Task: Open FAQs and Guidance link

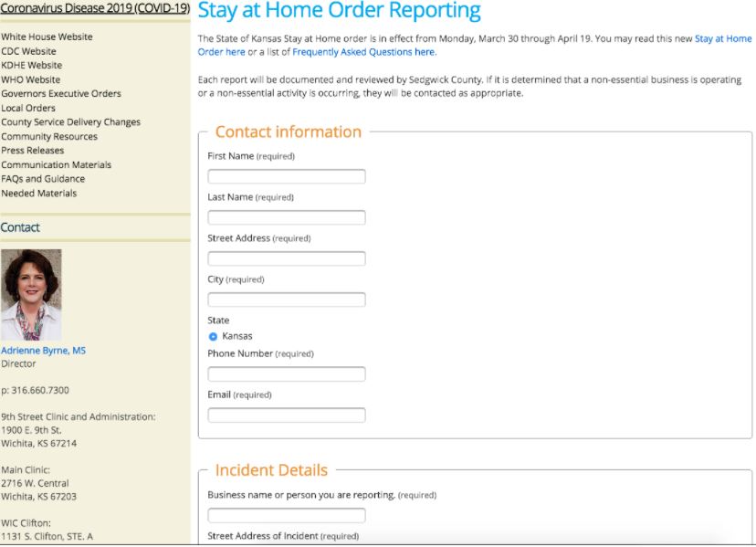Action: click(43, 179)
